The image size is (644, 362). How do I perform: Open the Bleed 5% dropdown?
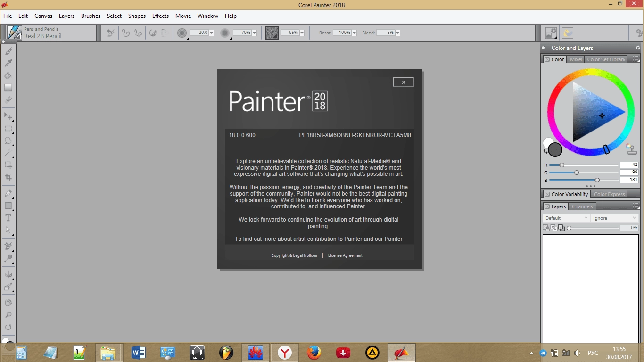click(397, 33)
